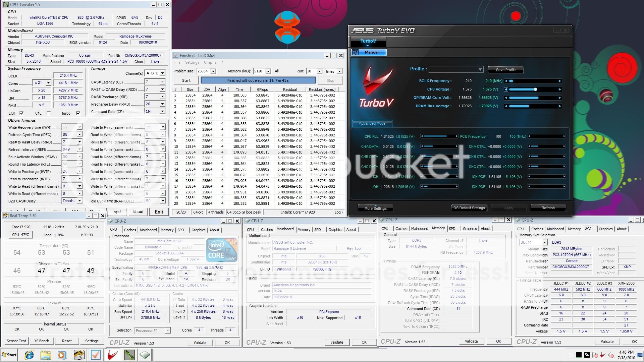Click the Refresh button in TurboV
This screenshot has height=362, width=644.
click(548, 208)
